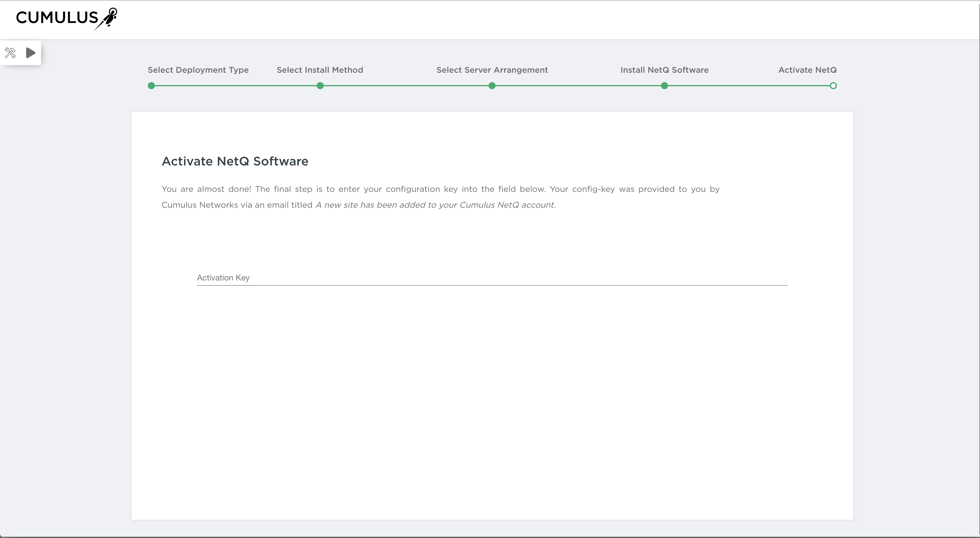Image resolution: width=980 pixels, height=538 pixels.
Task: Click the Activate NetQ Software heading
Action: point(235,161)
